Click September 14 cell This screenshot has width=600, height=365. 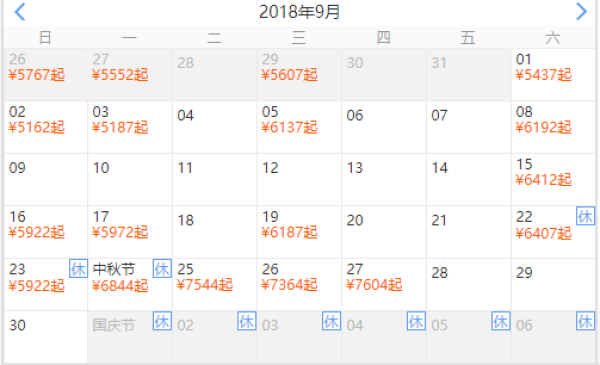coord(469,179)
